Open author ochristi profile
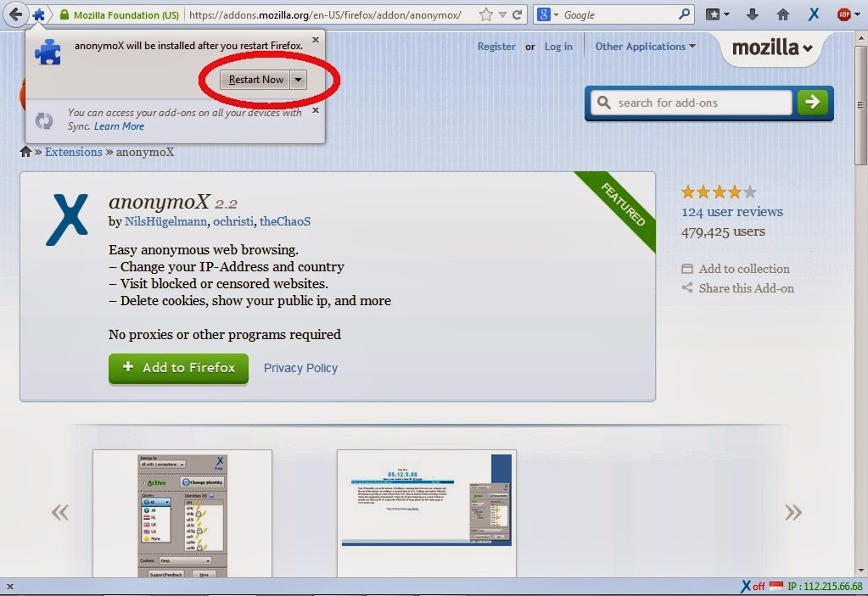This screenshot has height=596, width=868. tap(233, 221)
